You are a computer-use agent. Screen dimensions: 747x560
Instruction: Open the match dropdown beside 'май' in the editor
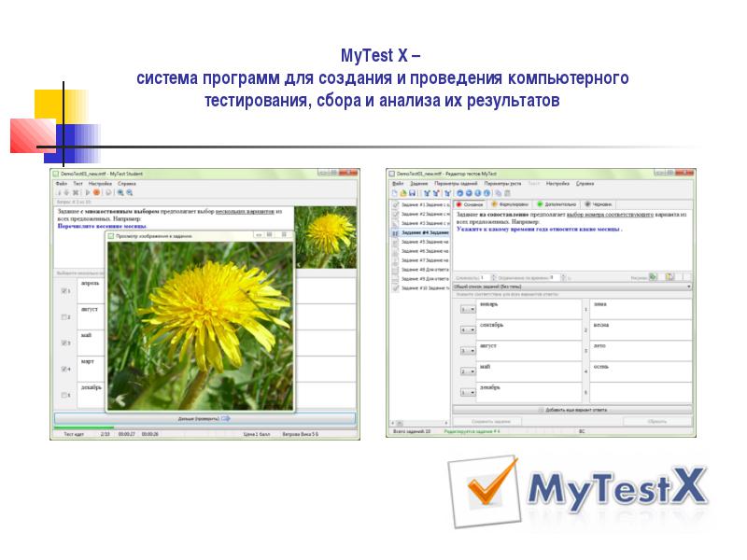coord(468,371)
